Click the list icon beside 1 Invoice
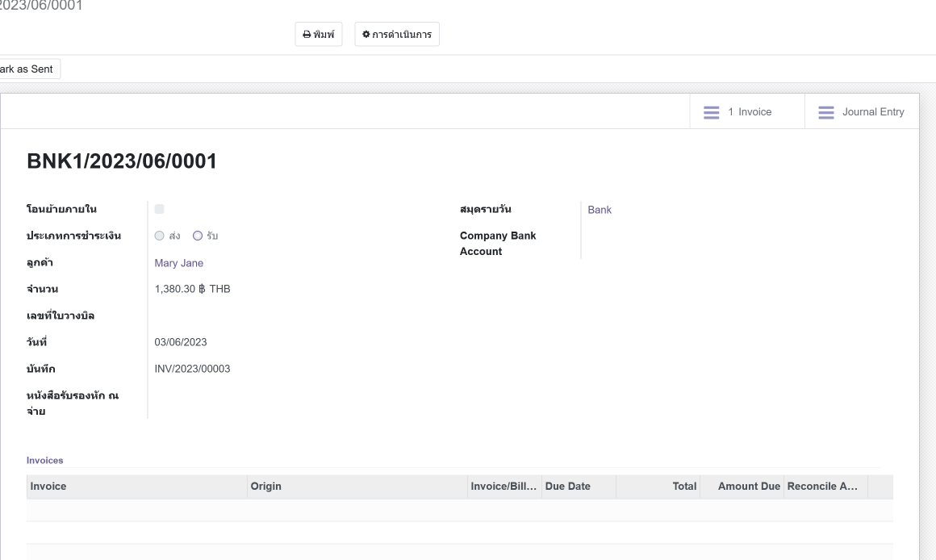This screenshot has width=936, height=560. pos(711,112)
